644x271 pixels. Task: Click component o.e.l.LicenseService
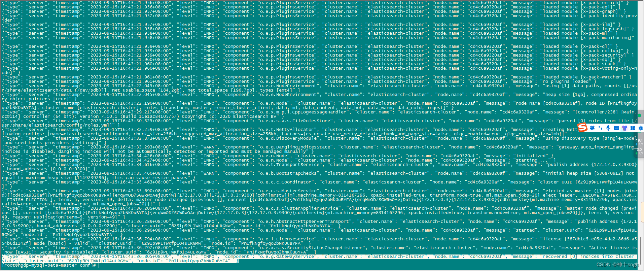pyautogui.click(x=288, y=239)
